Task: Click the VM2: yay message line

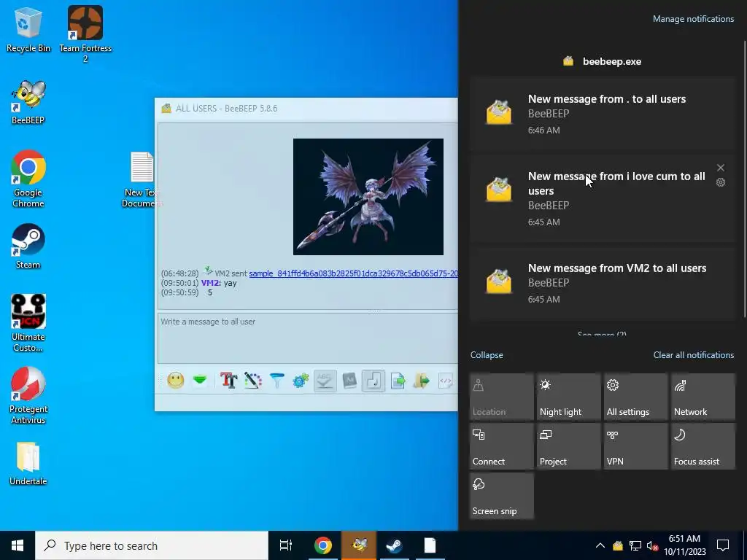Action: point(219,283)
